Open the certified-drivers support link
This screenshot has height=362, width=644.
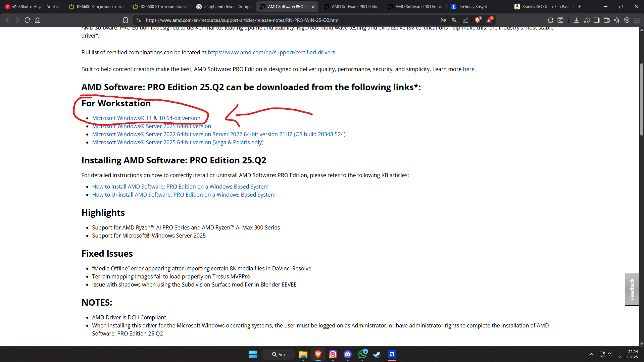271,52
